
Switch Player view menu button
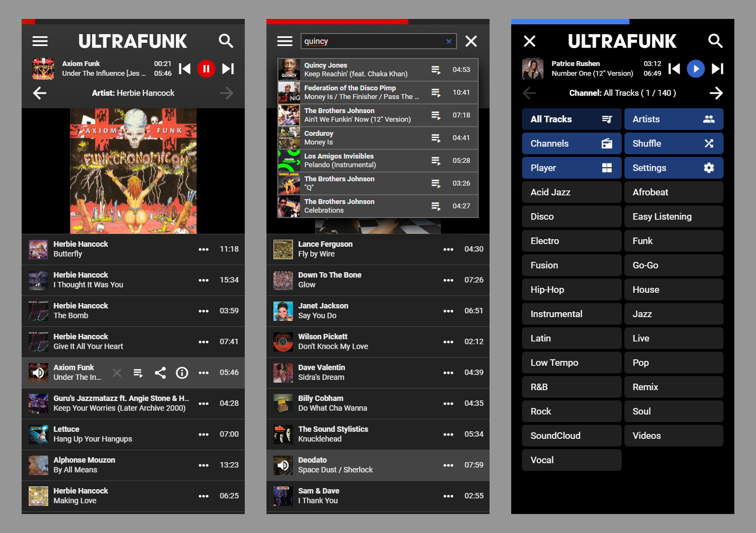click(572, 168)
